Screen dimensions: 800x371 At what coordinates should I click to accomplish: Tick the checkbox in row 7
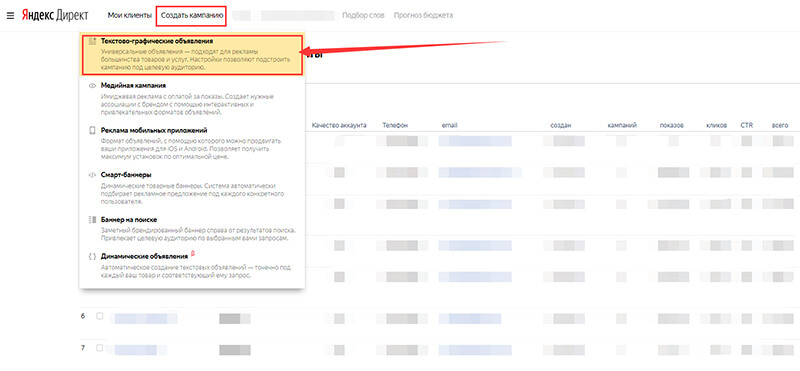[99, 348]
